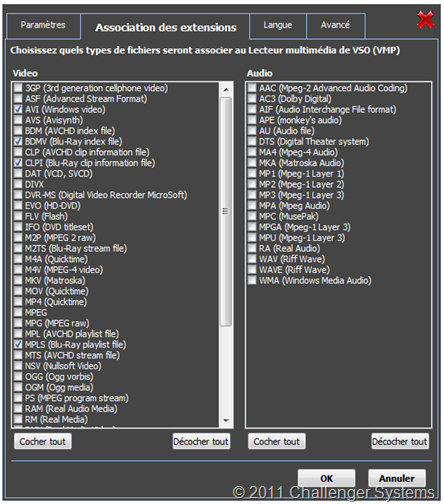Check OGM (Ogg media) checkbox
The height and width of the screenshot is (504, 444).
(x=18, y=387)
